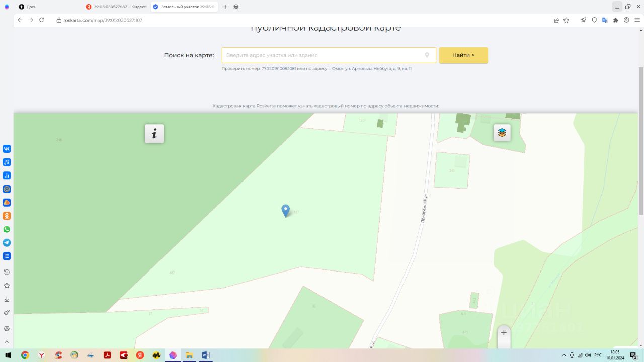
Task: Click the location pin icon in search field
Action: (x=427, y=55)
